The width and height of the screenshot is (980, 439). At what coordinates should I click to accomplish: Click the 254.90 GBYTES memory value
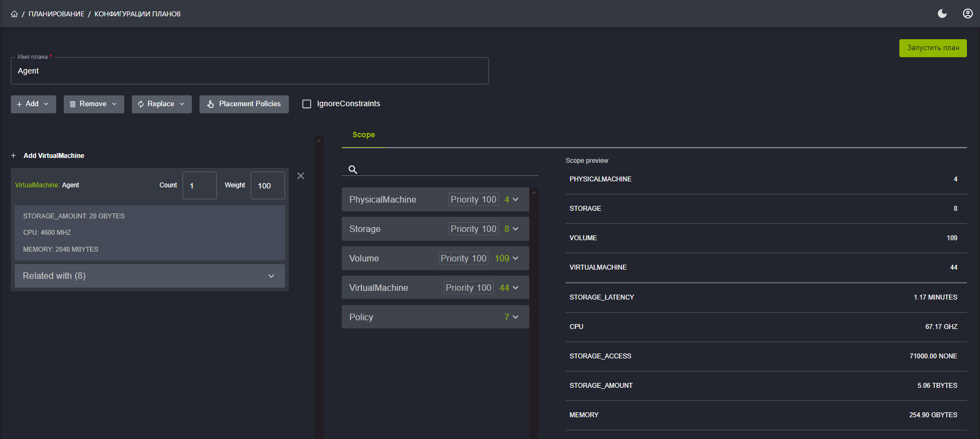tap(933, 415)
